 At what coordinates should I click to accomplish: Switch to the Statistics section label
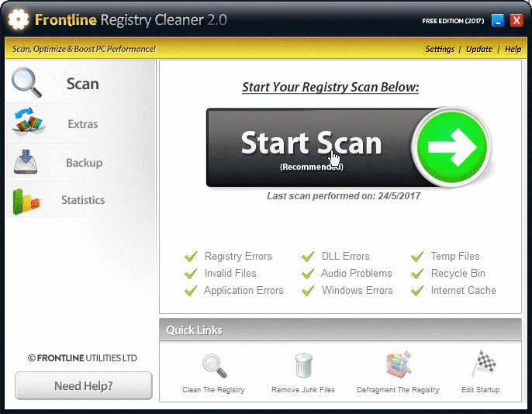click(83, 200)
